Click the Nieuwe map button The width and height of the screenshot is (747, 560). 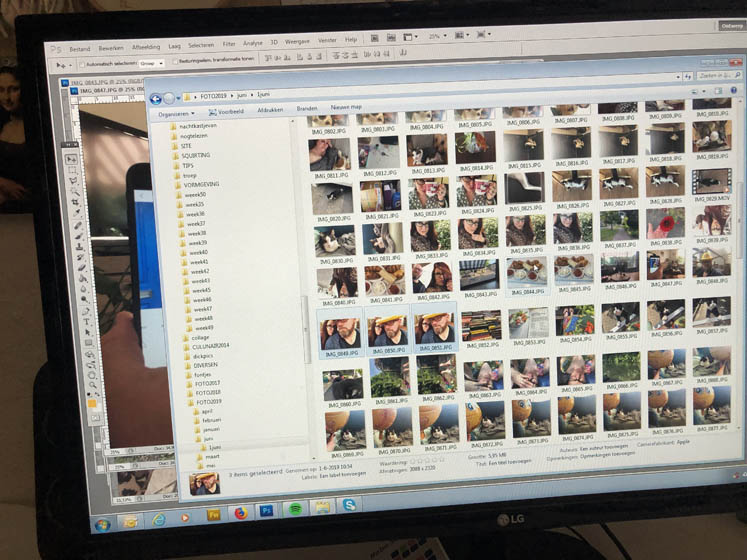coord(346,107)
